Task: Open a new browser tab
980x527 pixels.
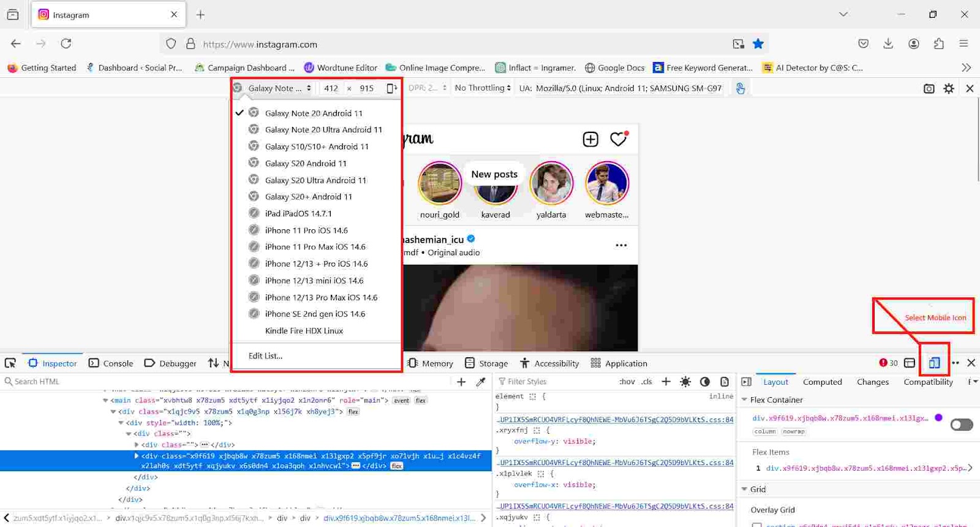Action: 200,15
